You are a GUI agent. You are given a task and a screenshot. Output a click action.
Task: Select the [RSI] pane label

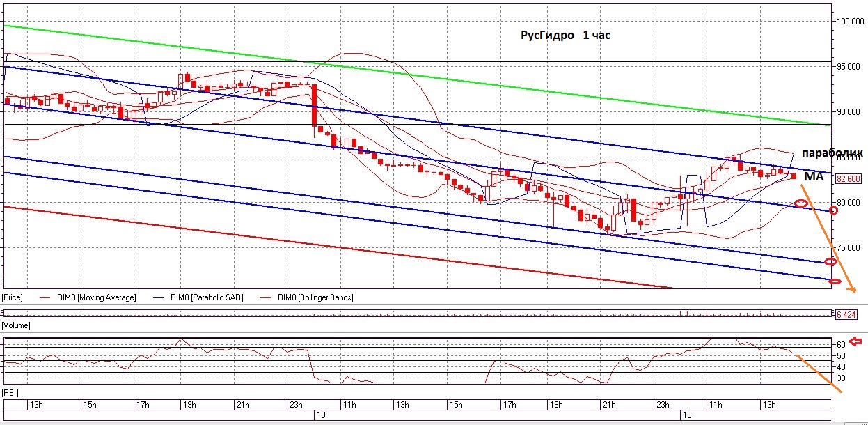10,393
